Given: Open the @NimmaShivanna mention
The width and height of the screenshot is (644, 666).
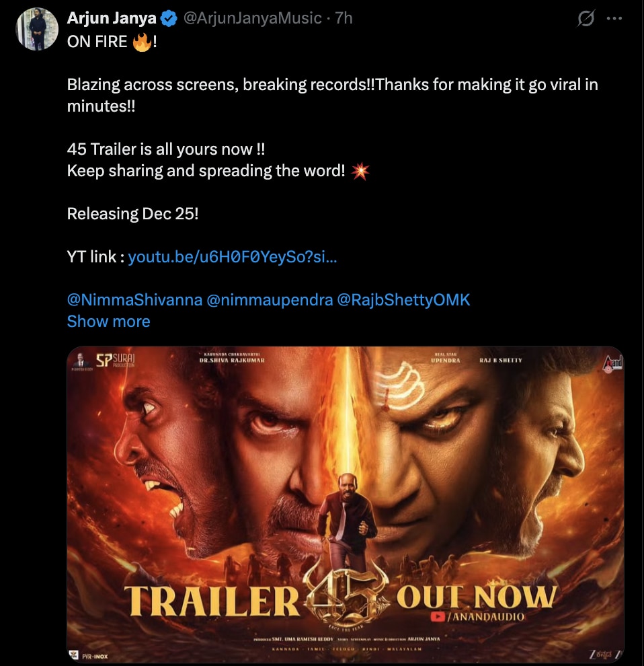Looking at the screenshot, I should point(134,300).
